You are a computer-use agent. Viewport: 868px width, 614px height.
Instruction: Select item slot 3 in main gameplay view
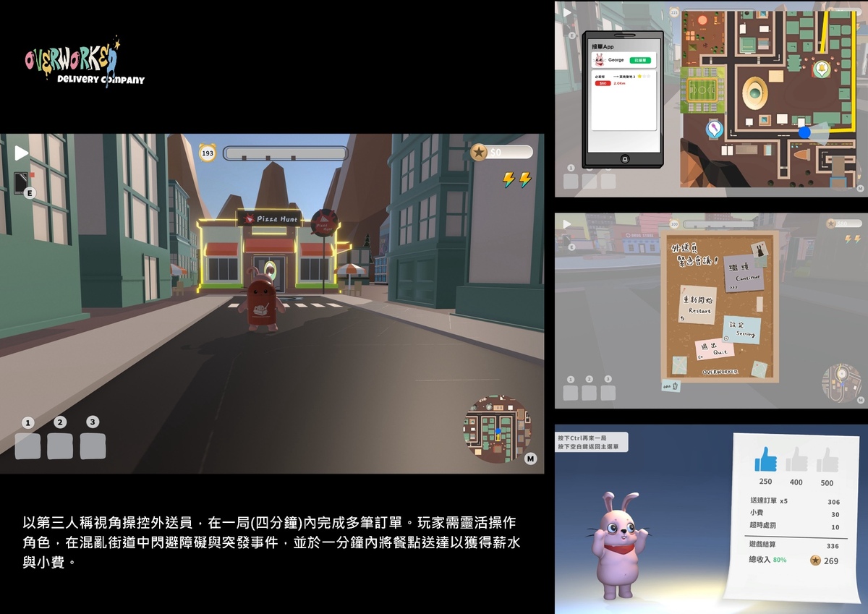[x=93, y=445]
